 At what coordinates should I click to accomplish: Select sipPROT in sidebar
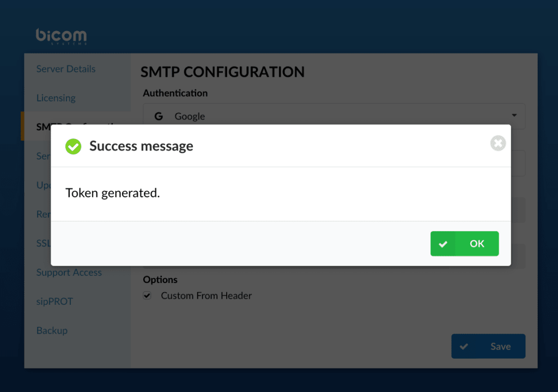[x=54, y=301]
